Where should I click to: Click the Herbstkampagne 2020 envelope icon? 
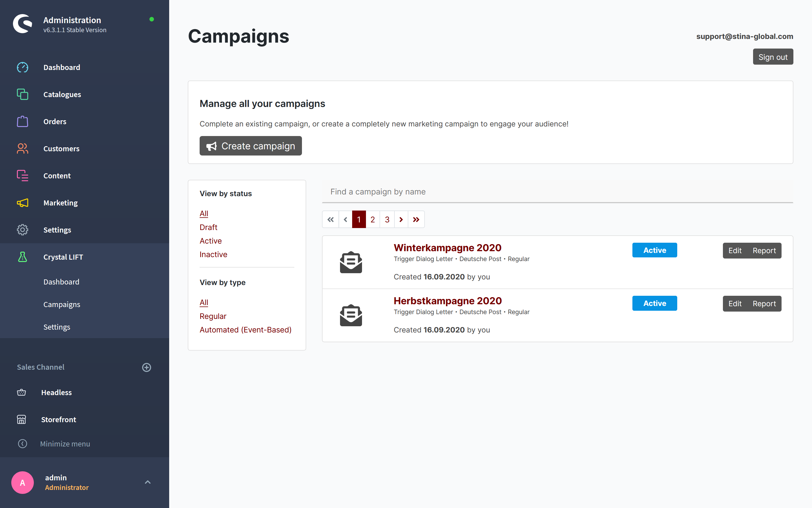(x=351, y=316)
